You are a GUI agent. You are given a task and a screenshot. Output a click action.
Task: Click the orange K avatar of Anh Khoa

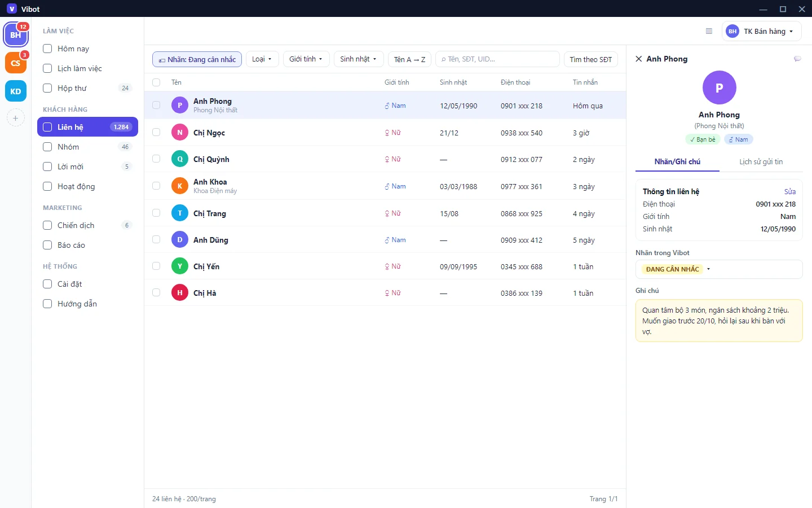tap(180, 186)
